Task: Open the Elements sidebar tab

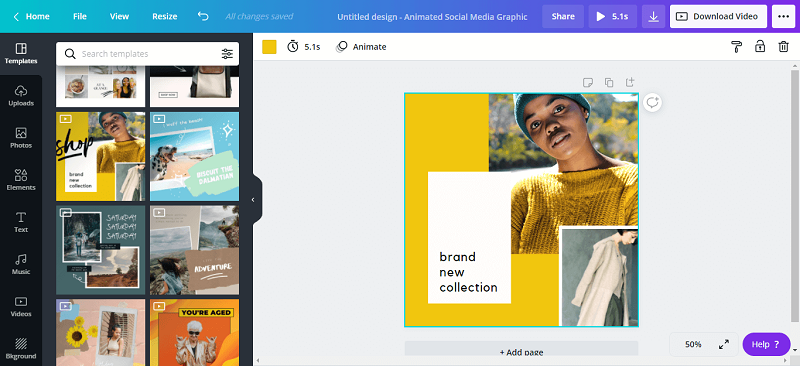Action: tap(21, 180)
